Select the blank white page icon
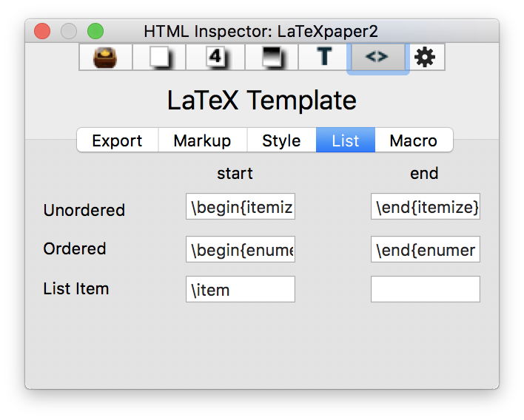 [x=159, y=58]
